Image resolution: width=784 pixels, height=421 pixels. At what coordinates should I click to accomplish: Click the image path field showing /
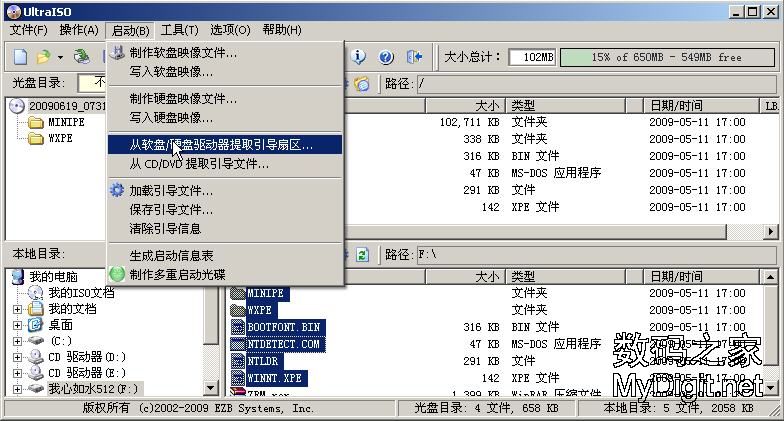pos(596,84)
